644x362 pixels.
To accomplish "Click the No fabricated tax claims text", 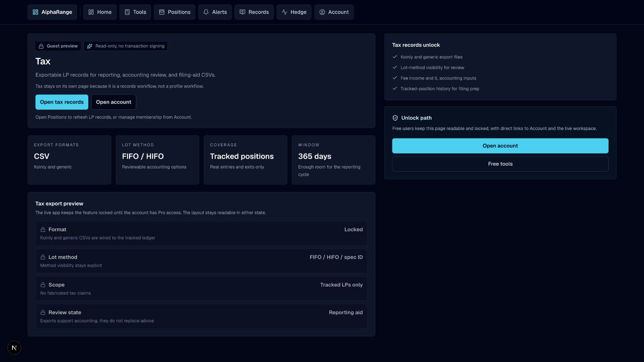I will point(66,293).
